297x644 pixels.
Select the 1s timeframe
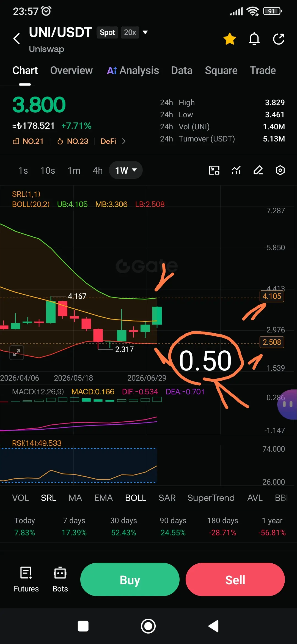coord(23,170)
